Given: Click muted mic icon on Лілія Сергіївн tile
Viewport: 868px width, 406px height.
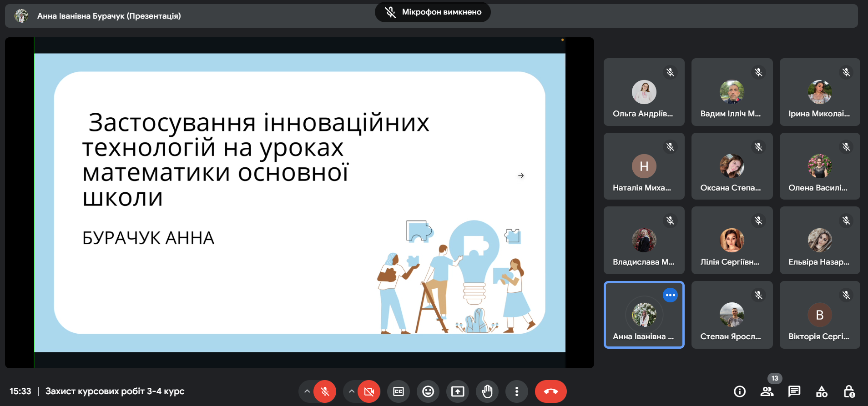Looking at the screenshot, I should (x=758, y=221).
